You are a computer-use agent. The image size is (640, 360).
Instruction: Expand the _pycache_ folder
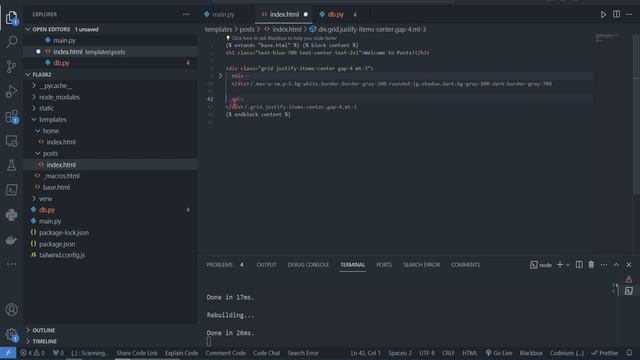click(34, 86)
